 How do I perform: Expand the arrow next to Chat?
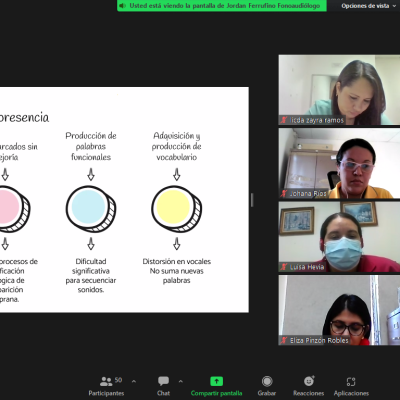coord(181,381)
